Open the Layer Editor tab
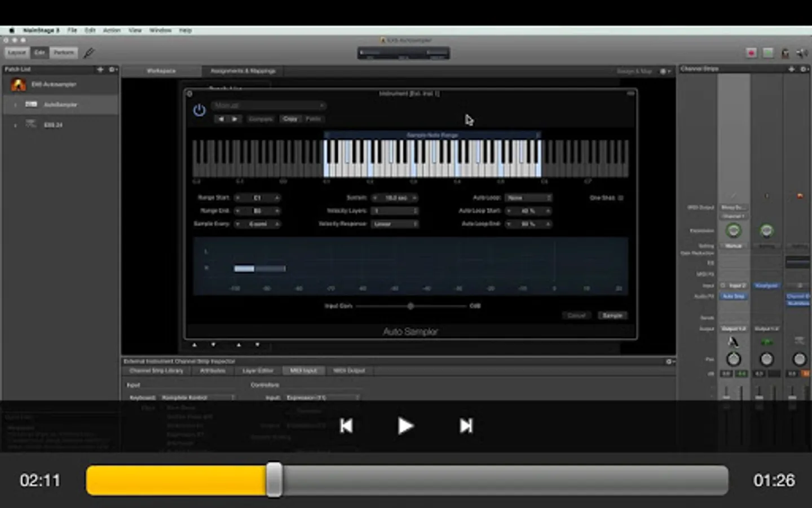Image resolution: width=812 pixels, height=508 pixels. coord(258,371)
